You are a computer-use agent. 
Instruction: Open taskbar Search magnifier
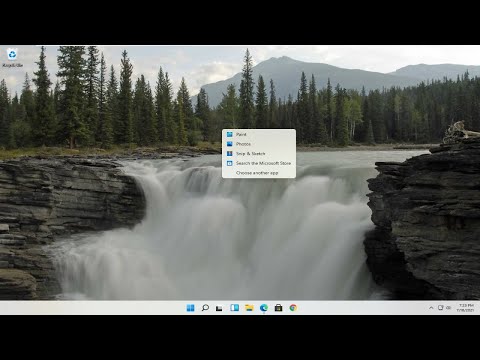(205, 308)
